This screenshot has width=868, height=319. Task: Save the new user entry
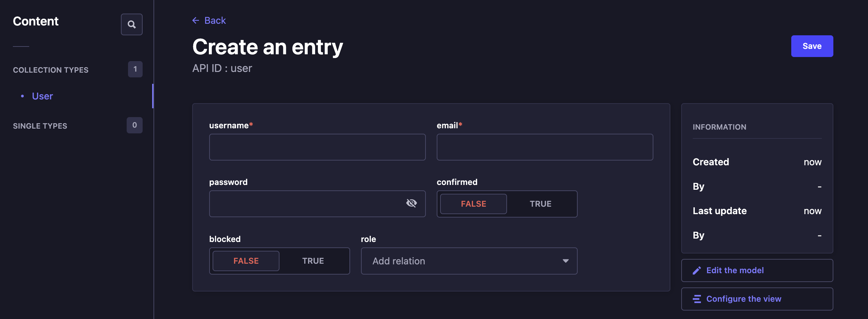(812, 46)
